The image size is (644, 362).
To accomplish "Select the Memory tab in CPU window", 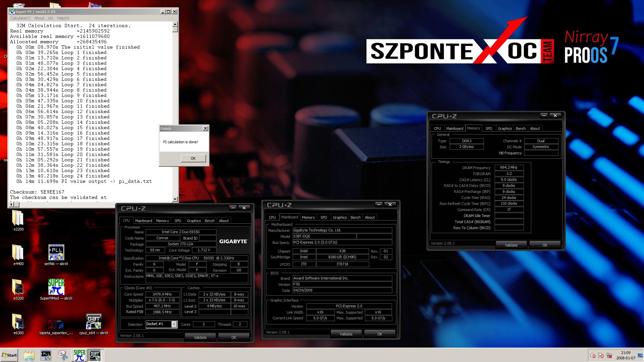I will [162, 221].
